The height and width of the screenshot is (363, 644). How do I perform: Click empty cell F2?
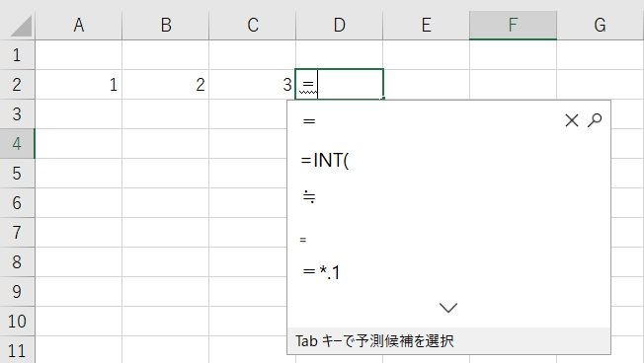pos(513,85)
